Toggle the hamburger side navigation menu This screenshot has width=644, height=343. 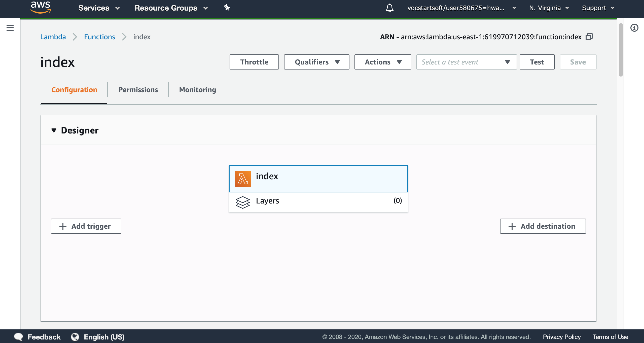[10, 28]
